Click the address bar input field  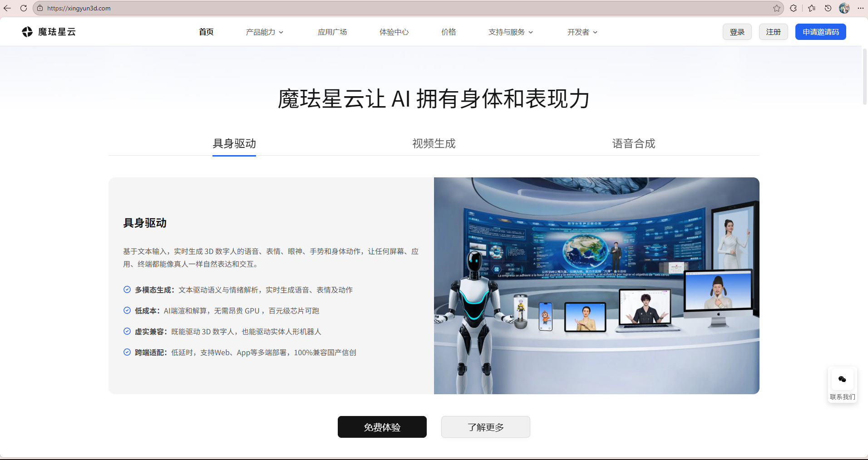click(x=182, y=8)
